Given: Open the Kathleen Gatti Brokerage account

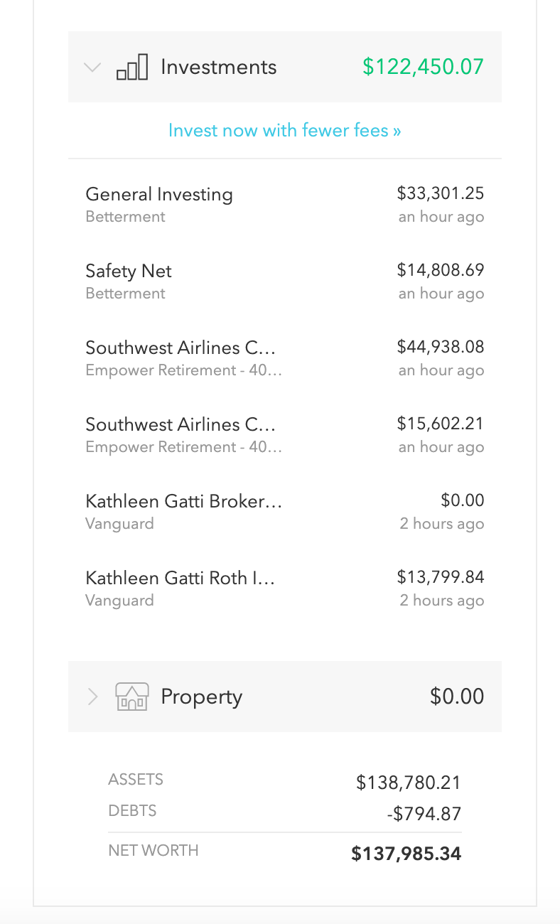Looking at the screenshot, I should point(184,502).
